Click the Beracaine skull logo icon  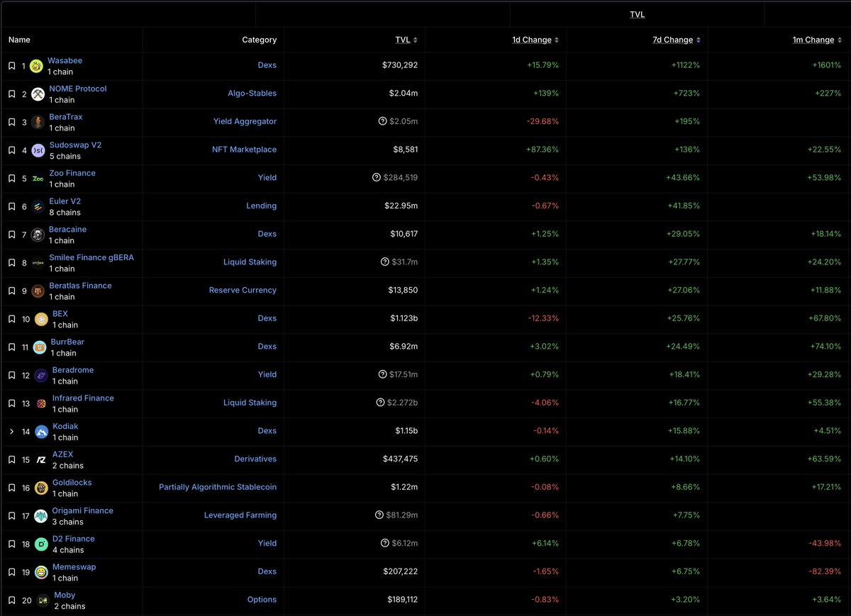click(x=38, y=235)
